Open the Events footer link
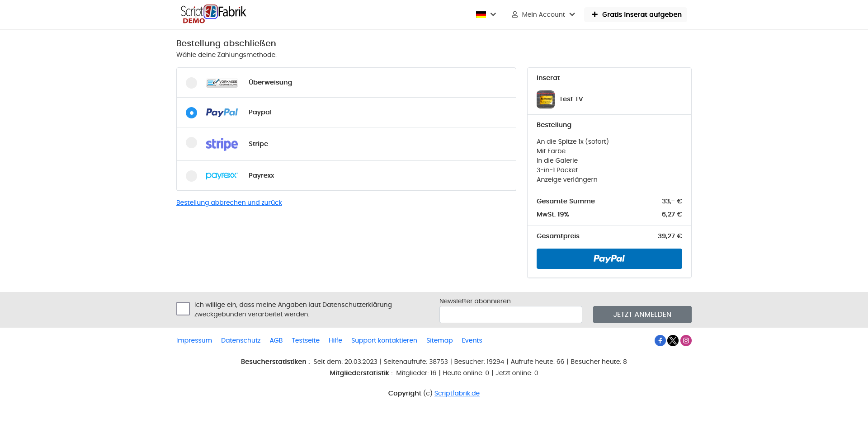Viewport: 868px width, 428px height. pyautogui.click(x=472, y=340)
